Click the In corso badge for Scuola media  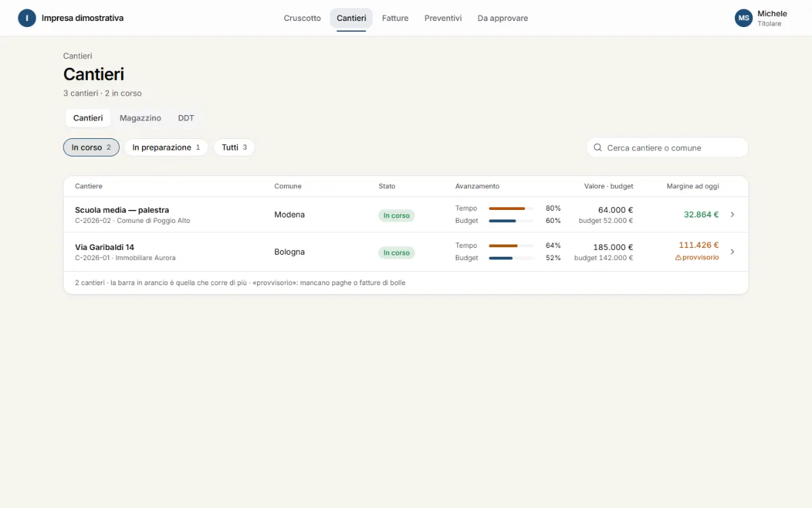click(397, 215)
